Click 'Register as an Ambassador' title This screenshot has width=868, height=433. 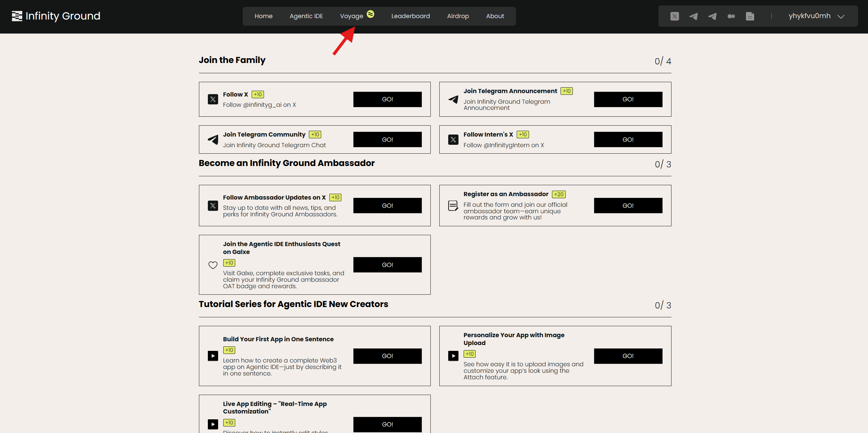coord(506,194)
